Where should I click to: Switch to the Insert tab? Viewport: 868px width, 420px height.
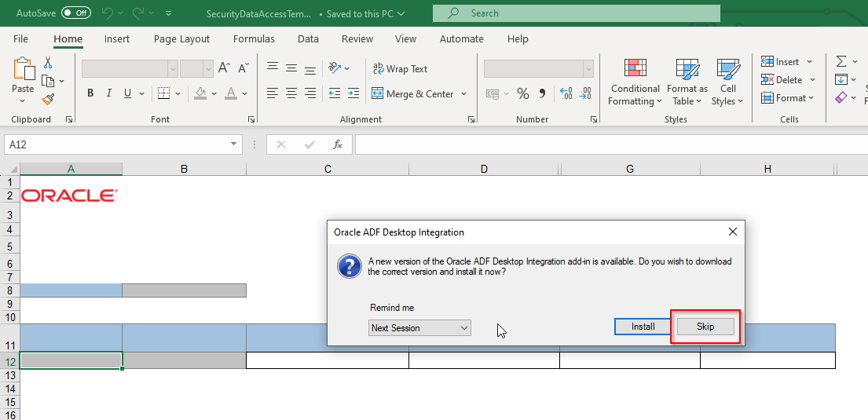pos(117,38)
